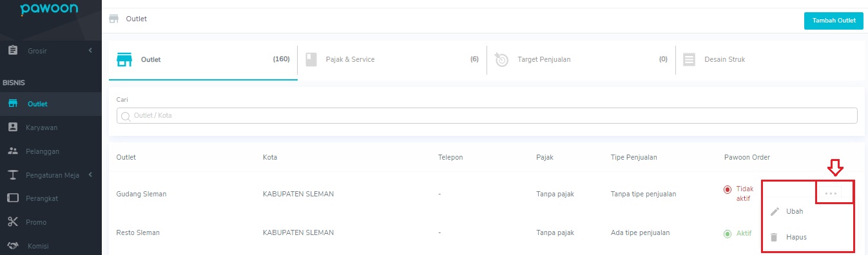The width and height of the screenshot is (868, 255).
Task: Click Tanpa tipe penjualan cell
Action: [x=643, y=194]
